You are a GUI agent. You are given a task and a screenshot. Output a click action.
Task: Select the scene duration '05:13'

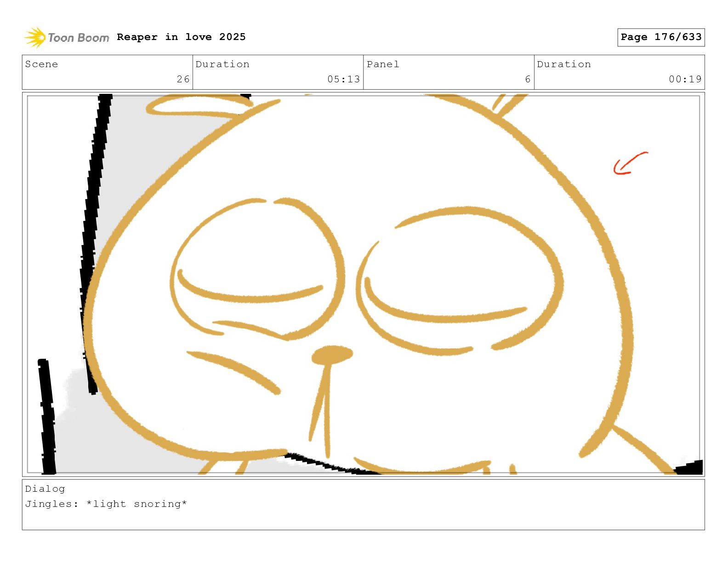(x=343, y=79)
